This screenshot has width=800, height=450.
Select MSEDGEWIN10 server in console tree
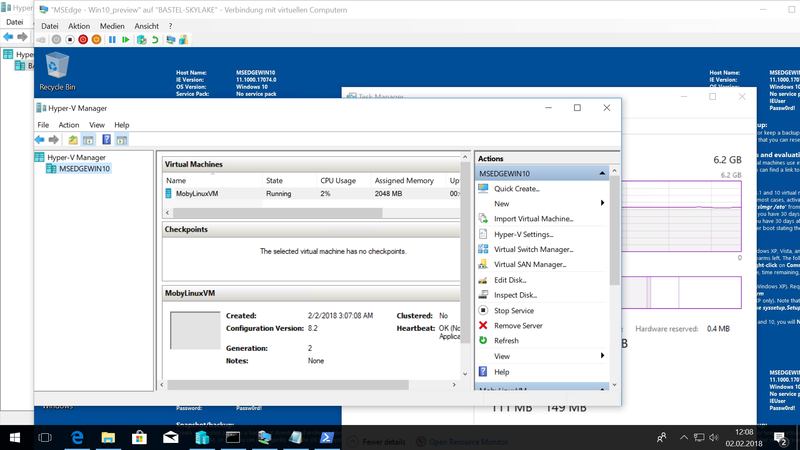click(84, 168)
